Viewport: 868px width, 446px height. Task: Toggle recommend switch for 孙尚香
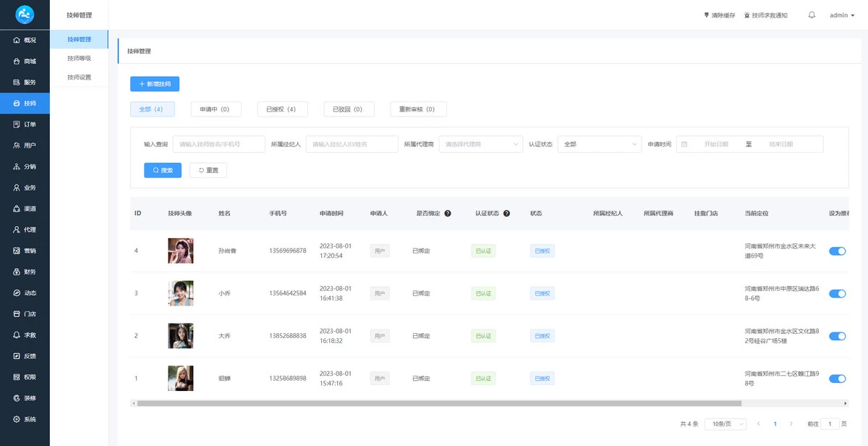[x=837, y=251]
